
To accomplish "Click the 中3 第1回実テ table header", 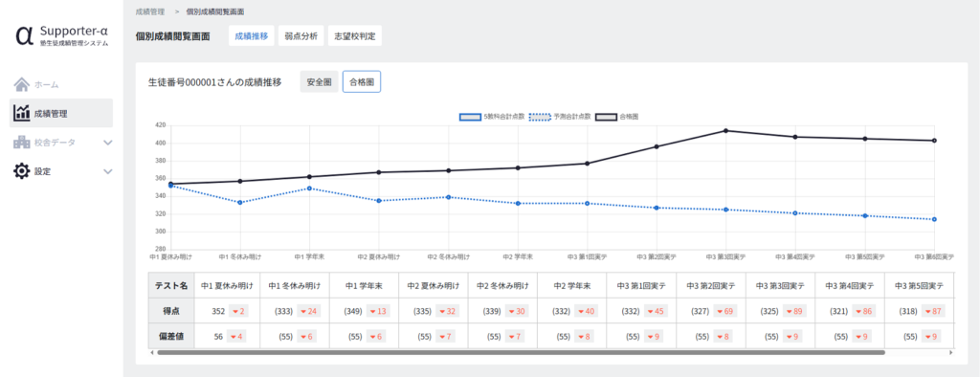I will [641, 286].
